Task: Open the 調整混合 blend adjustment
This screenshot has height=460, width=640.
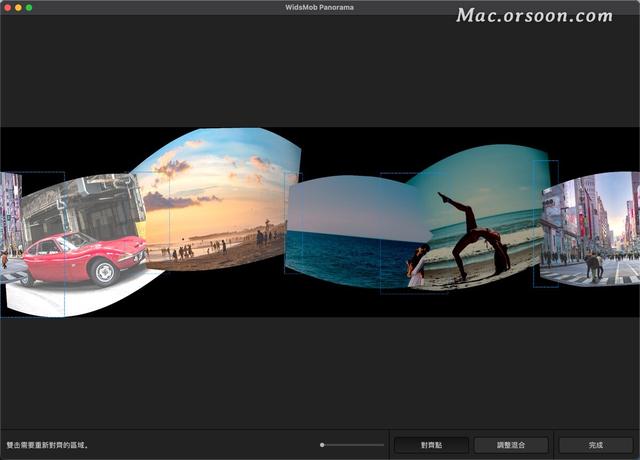Action: (511, 444)
